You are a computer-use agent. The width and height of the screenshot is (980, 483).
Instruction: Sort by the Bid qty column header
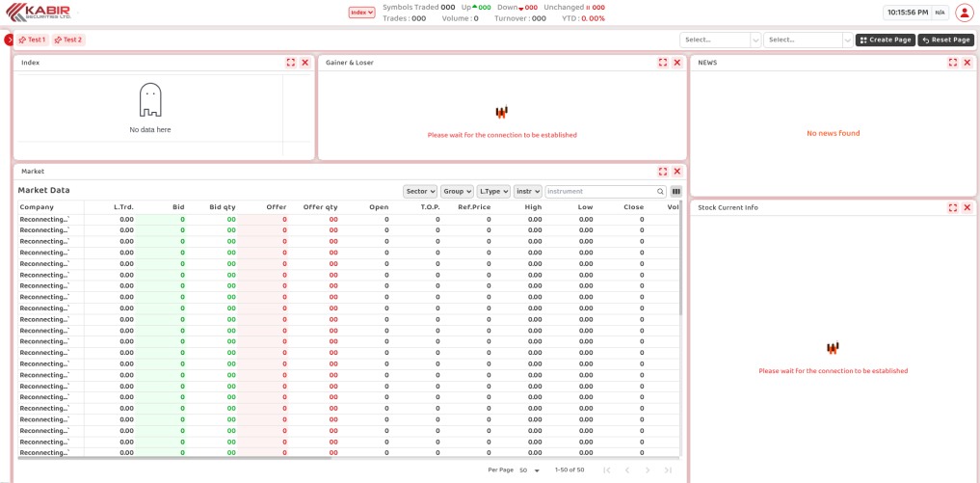tap(222, 207)
